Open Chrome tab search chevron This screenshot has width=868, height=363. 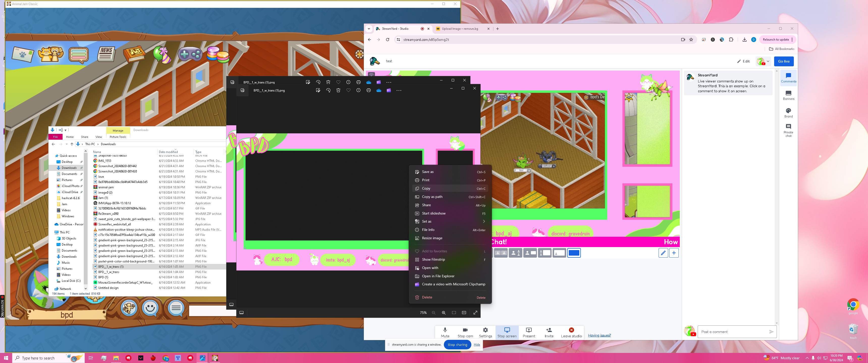tap(369, 29)
